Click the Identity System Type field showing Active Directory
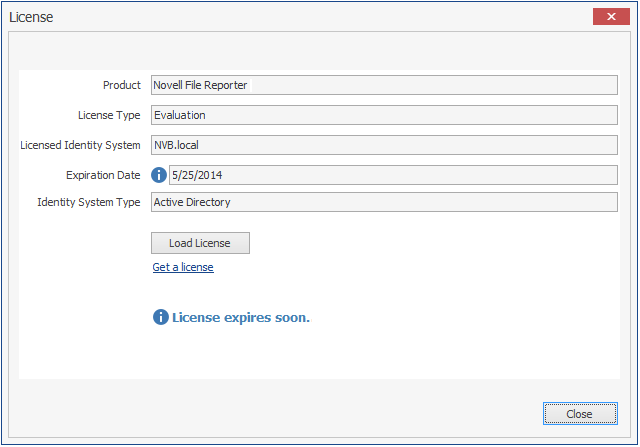This screenshot has width=640, height=447. pyautogui.click(x=384, y=202)
